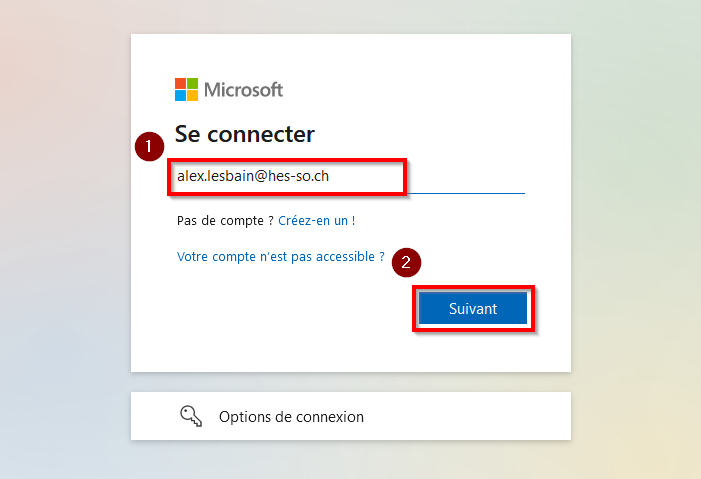The height and width of the screenshot is (479, 701).
Task: Click the empty part of the email field
Action: click(x=465, y=177)
